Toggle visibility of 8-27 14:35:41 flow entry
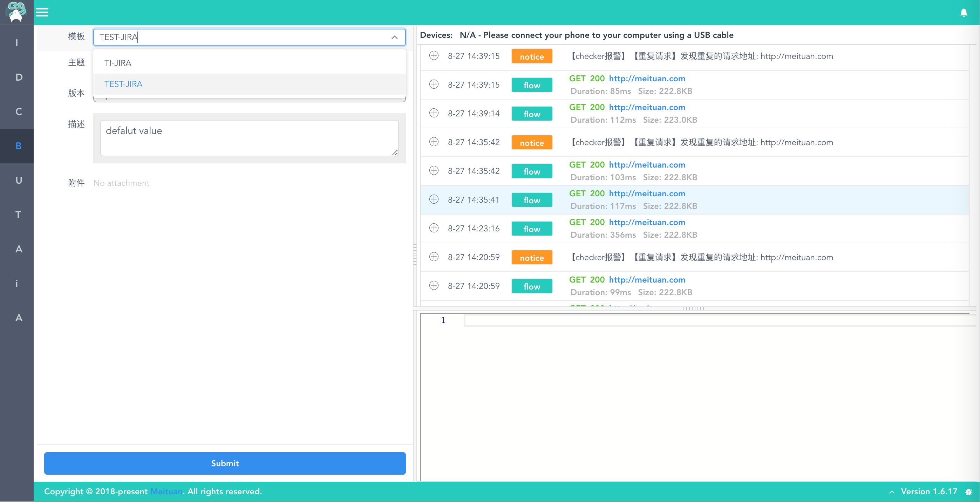 pos(435,199)
